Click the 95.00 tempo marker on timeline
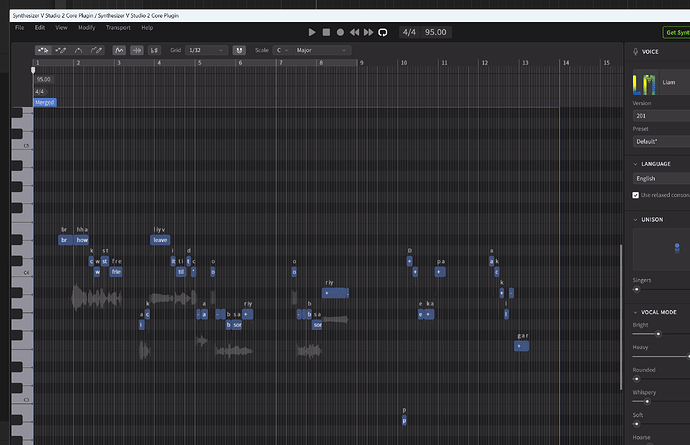Viewport: 690px width, 445px height. (x=44, y=79)
